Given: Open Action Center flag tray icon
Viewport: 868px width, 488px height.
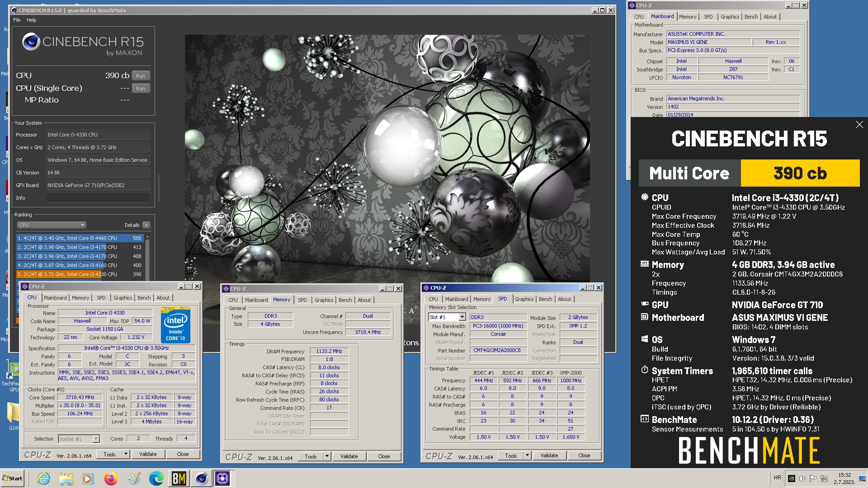Looking at the screenshot, I should click(813, 478).
